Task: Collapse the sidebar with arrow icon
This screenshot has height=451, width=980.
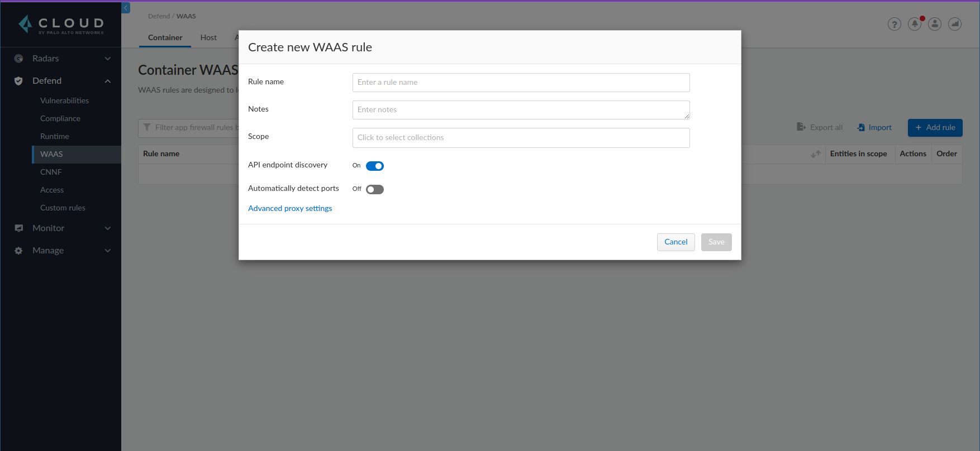Action: tap(126, 8)
